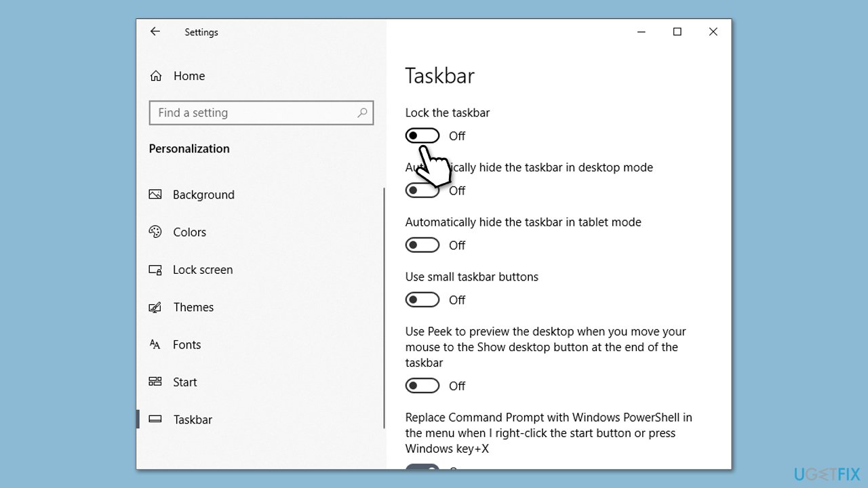Enable Peek to preview the desktop

422,385
